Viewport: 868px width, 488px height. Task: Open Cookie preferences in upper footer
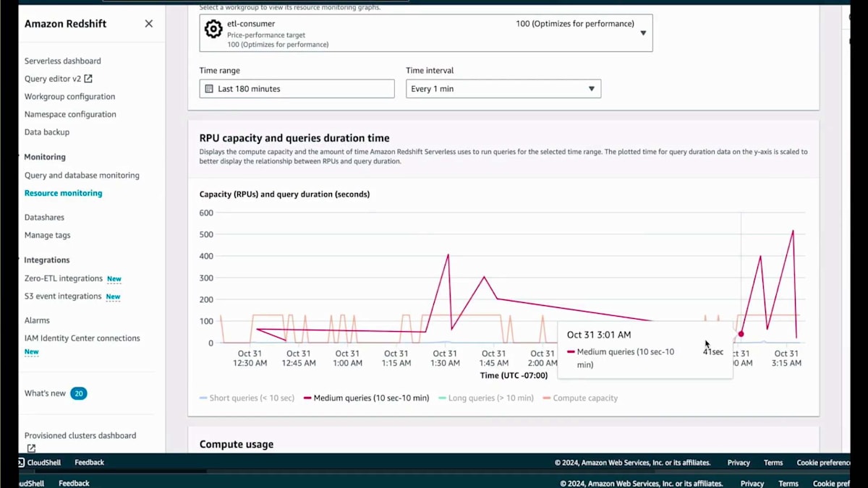[824, 463]
